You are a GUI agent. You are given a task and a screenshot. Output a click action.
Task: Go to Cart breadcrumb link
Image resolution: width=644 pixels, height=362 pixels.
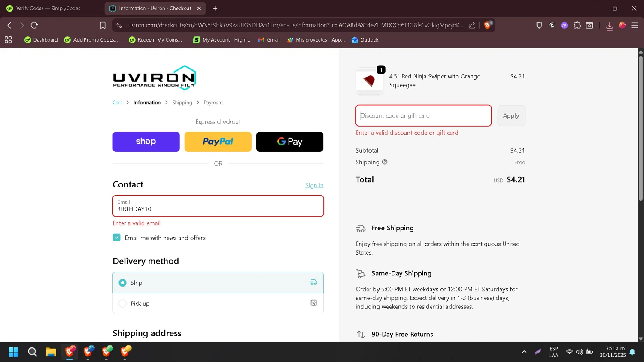(117, 103)
